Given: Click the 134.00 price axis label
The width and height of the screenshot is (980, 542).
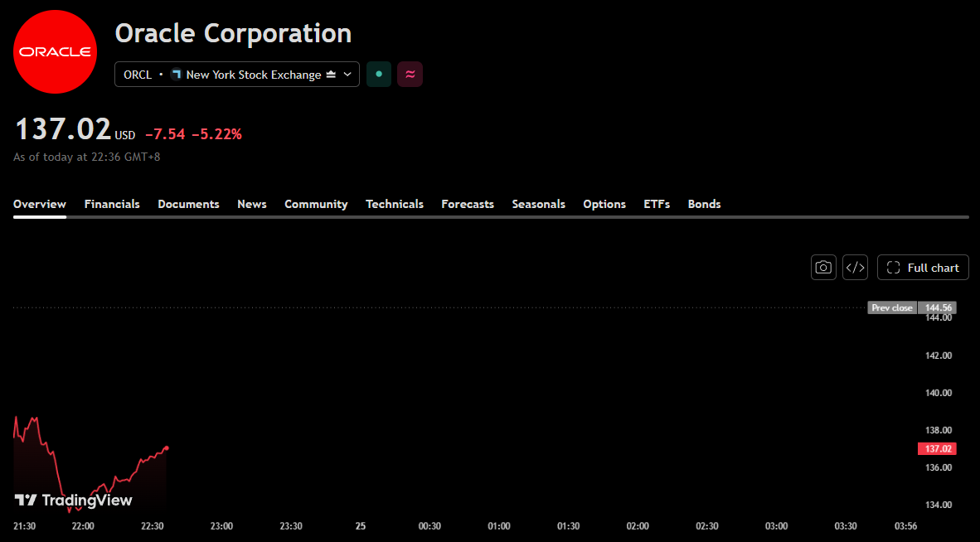Looking at the screenshot, I should pos(938,505).
